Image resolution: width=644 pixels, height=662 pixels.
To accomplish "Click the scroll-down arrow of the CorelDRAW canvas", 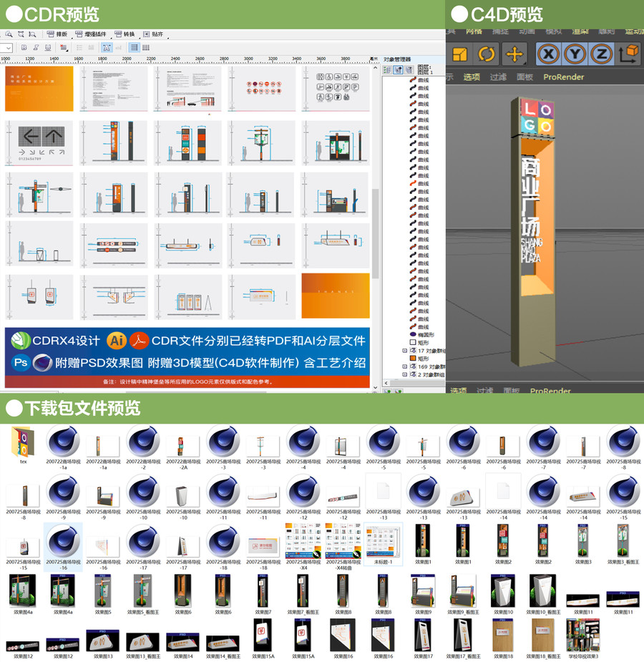I will [x=375, y=387].
